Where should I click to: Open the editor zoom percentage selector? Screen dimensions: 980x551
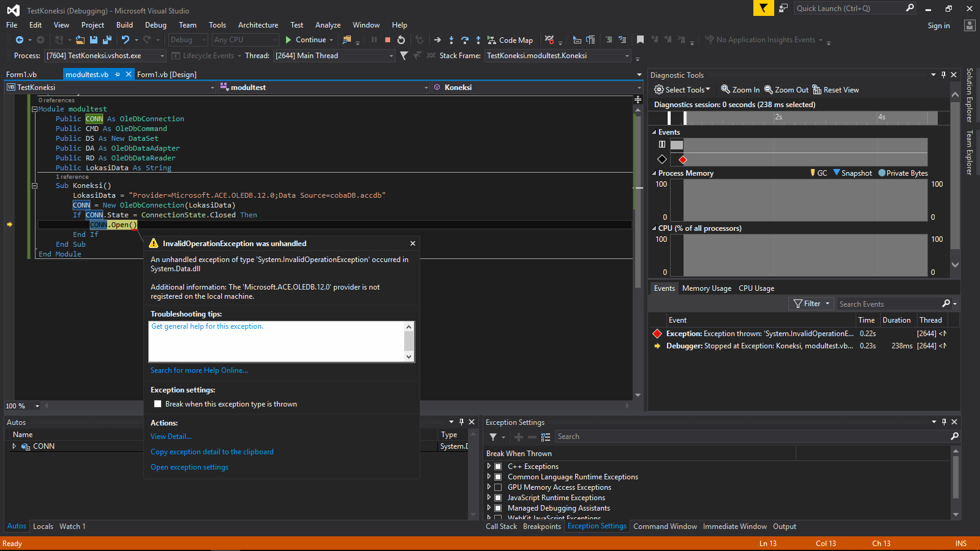[37, 405]
